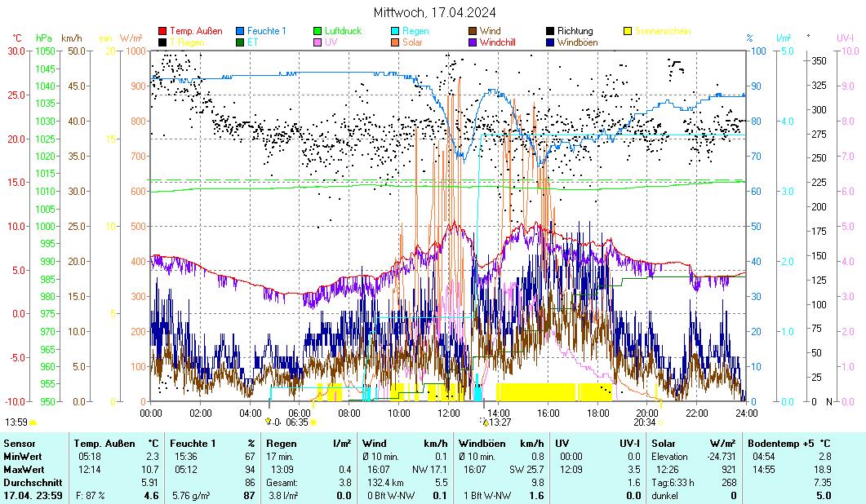Click the brown Wind legend square
This screenshot has height=504, width=866.
473,31
